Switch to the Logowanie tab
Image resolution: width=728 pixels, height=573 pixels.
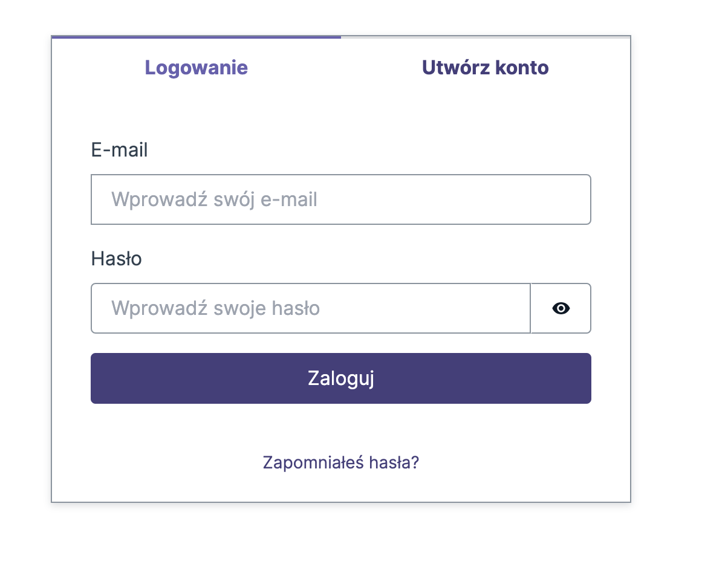pyautogui.click(x=197, y=67)
